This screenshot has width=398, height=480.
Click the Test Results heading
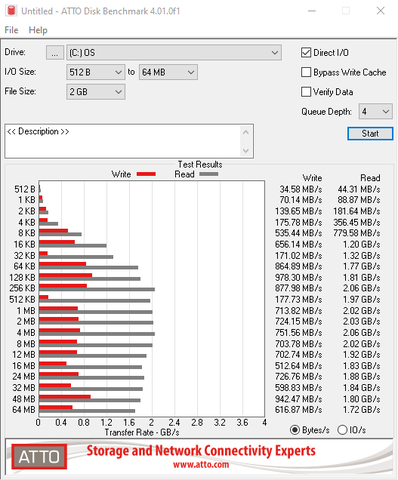200,164
